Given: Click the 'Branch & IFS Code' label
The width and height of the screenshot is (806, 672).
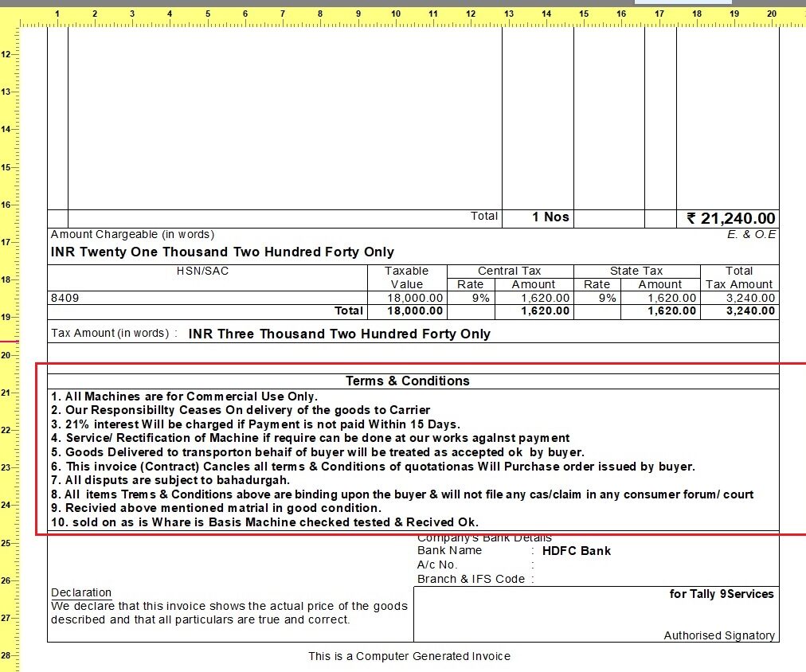Looking at the screenshot, I should [x=471, y=579].
